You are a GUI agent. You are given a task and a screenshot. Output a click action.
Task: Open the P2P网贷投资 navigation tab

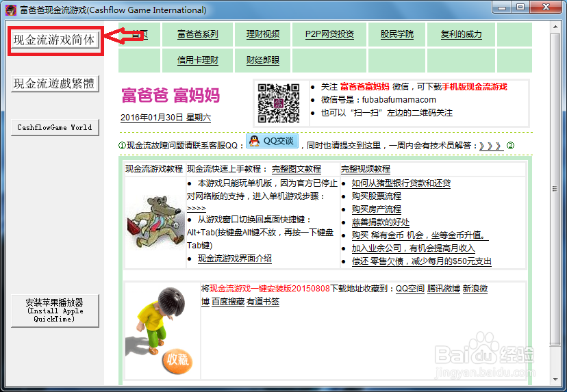click(x=329, y=34)
